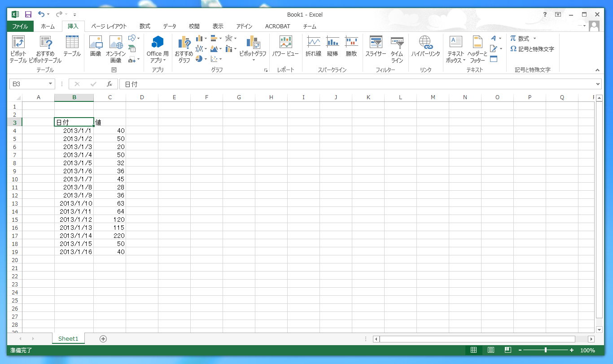Switch to the データ tab
This screenshot has width=613, height=364.
[170, 26]
